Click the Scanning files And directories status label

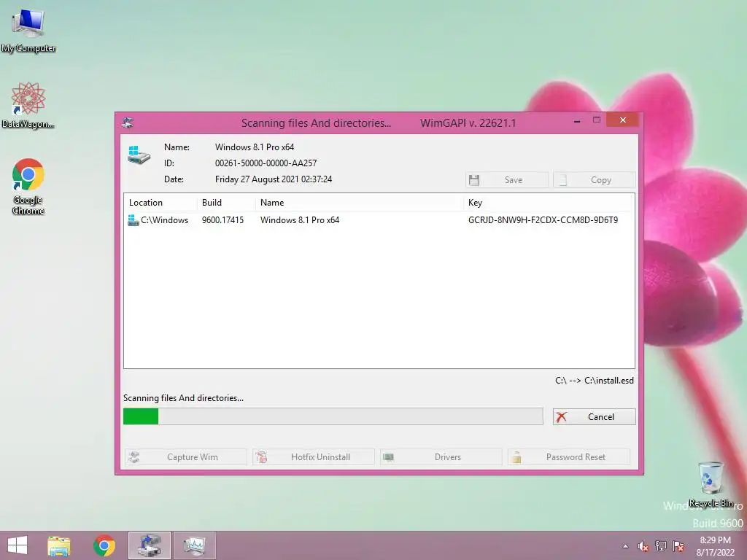(183, 398)
